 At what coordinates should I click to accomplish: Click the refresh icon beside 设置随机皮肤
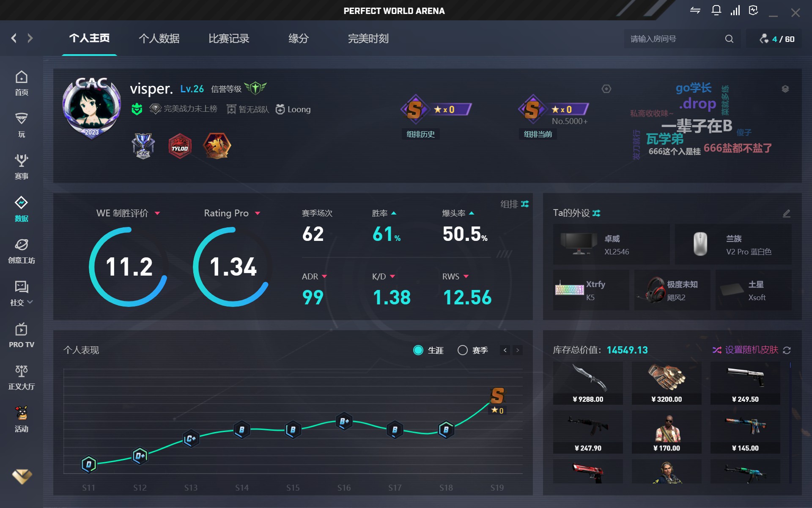(787, 350)
